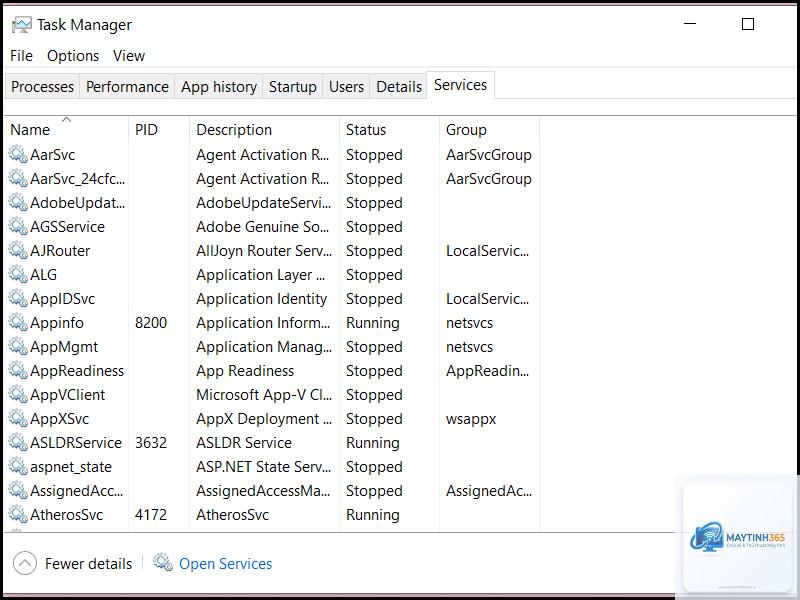
Task: Select the Appinfo service name
Action: pos(57,322)
